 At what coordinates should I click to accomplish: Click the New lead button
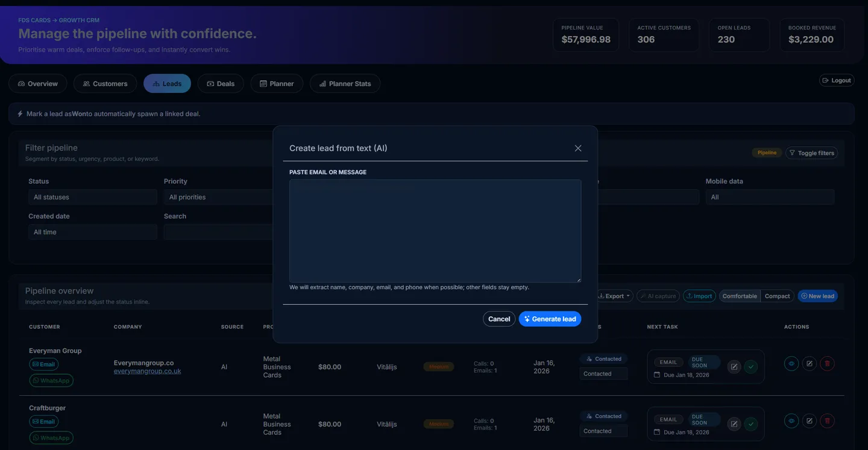(x=817, y=296)
